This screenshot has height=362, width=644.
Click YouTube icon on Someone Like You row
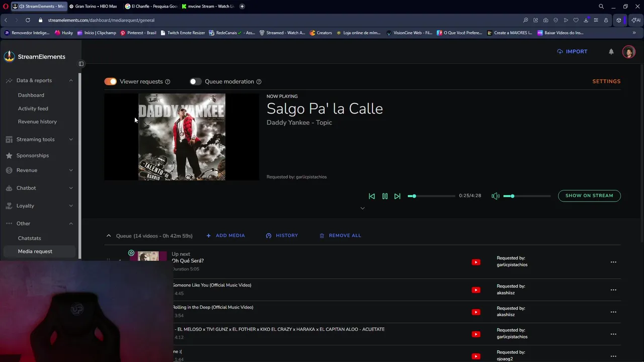pos(476,290)
